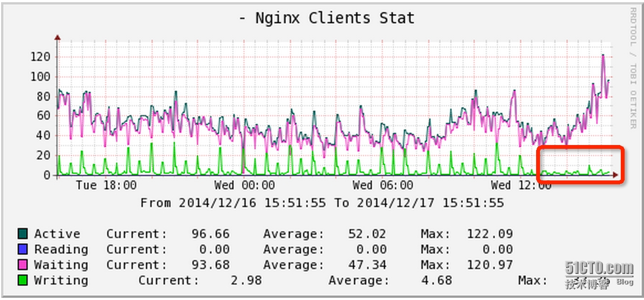Click the 'Max:' label in the Reading row

click(x=436, y=250)
